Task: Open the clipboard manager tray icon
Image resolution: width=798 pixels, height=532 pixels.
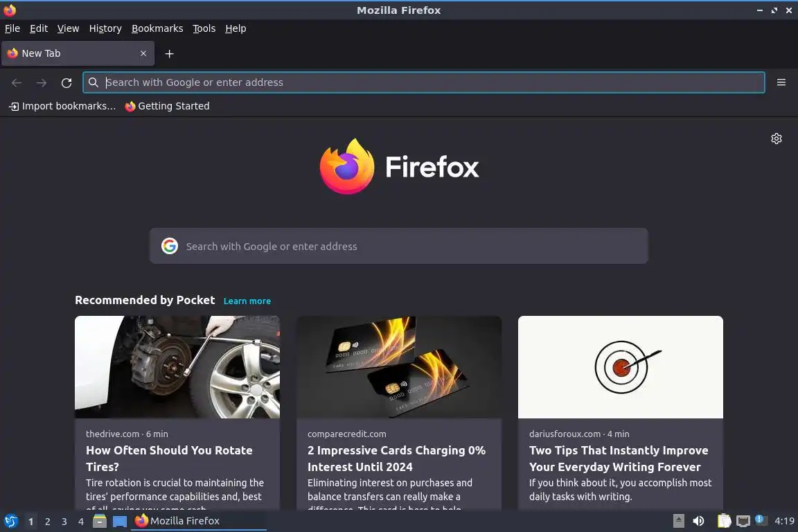Action: click(x=724, y=521)
